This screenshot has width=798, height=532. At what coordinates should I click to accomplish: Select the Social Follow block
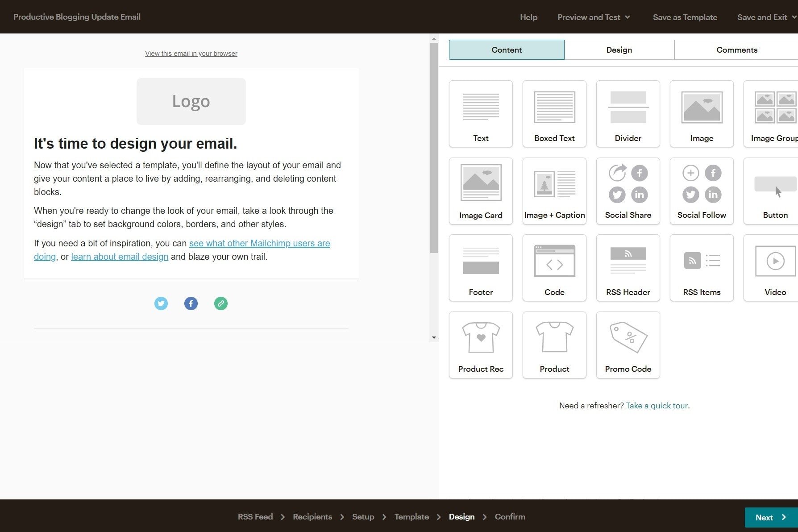coord(702,191)
